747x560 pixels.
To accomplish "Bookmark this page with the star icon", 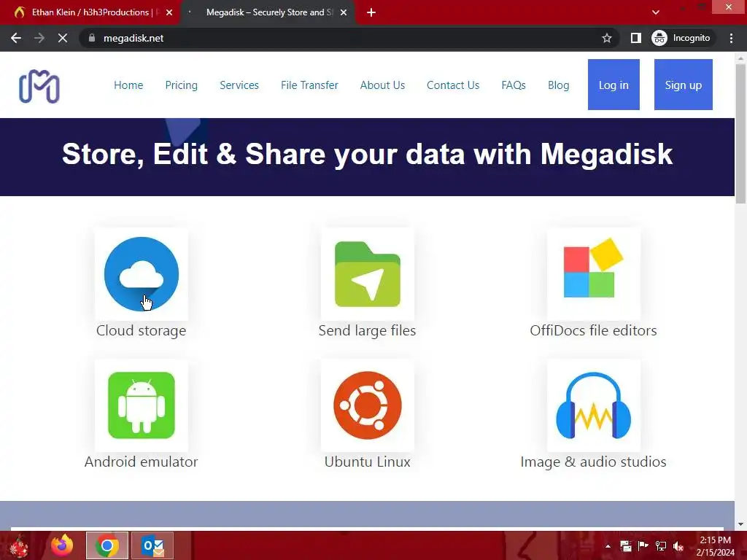I will pyautogui.click(x=606, y=38).
